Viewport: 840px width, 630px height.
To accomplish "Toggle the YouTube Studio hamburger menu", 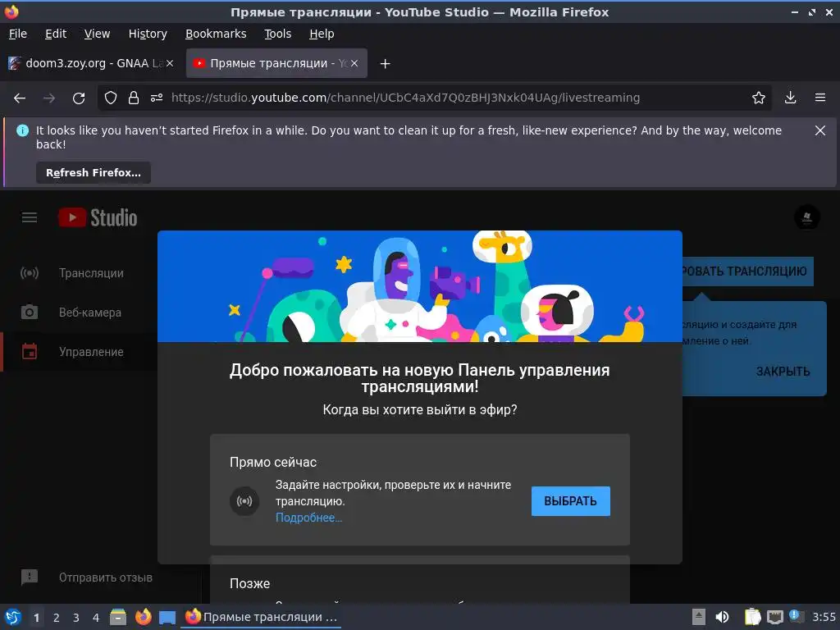I will [30, 217].
